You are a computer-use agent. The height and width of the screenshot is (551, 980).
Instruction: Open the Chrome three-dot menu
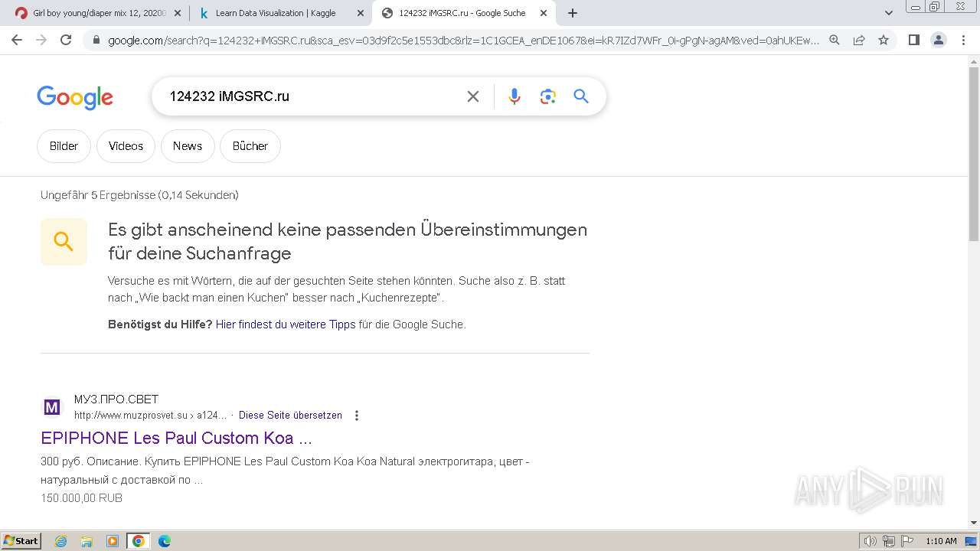962,40
